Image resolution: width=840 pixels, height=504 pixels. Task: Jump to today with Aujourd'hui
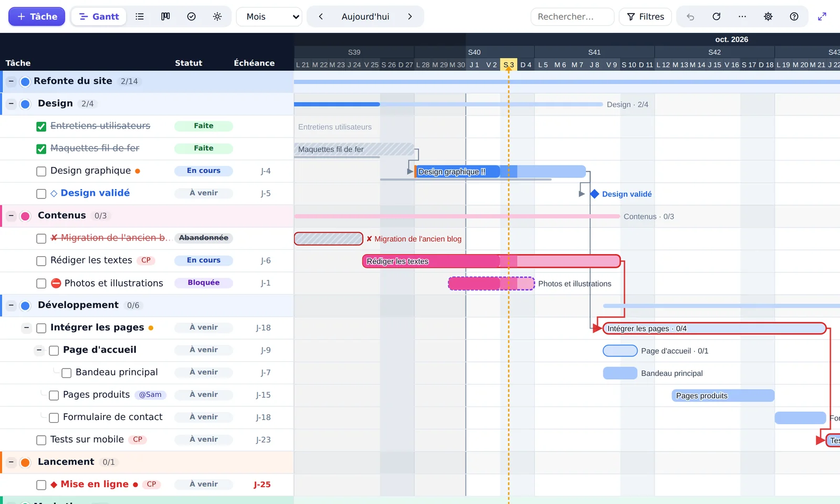(365, 17)
